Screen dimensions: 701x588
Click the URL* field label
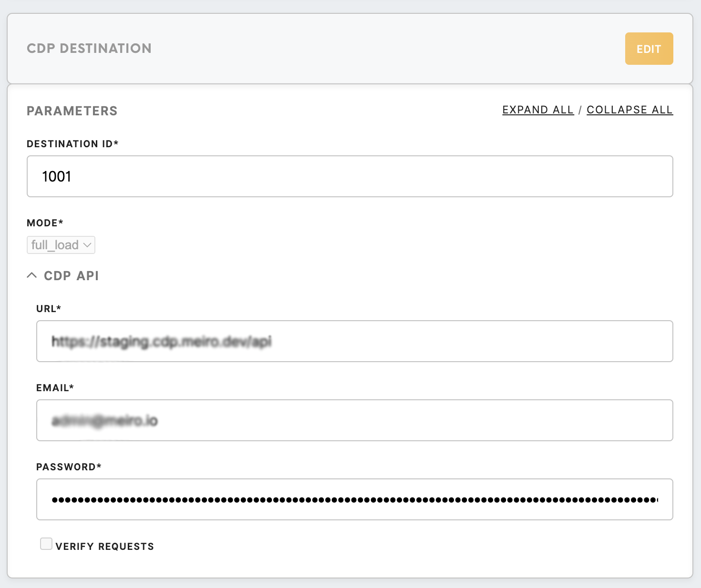49,309
